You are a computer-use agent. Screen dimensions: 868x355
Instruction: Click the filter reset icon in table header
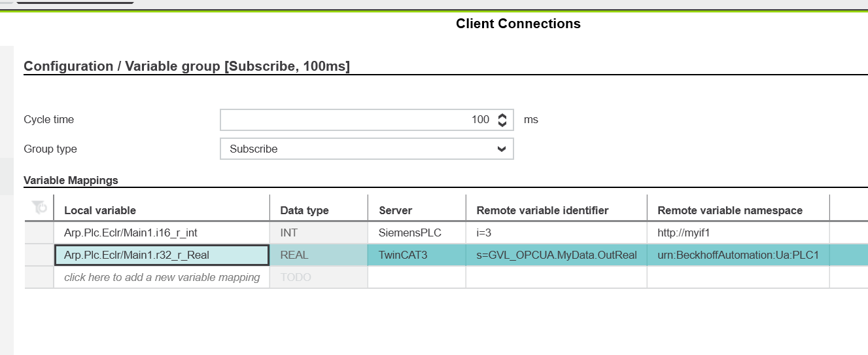tap(39, 208)
